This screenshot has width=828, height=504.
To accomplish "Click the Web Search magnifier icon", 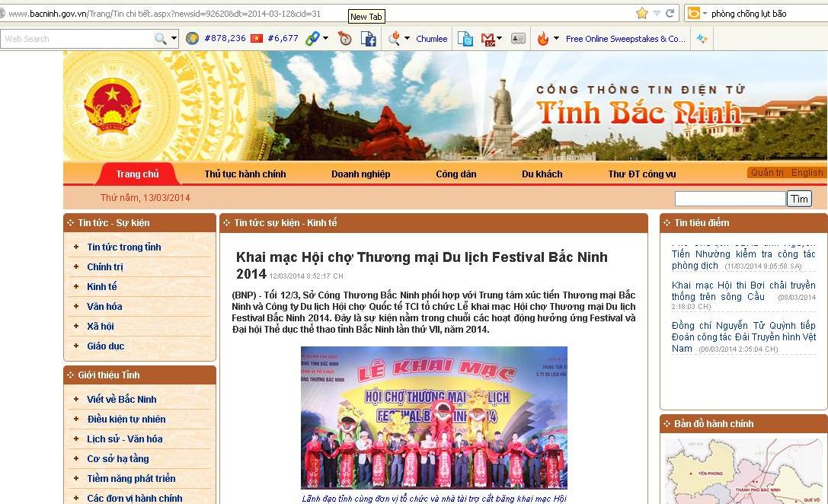I will (161, 39).
